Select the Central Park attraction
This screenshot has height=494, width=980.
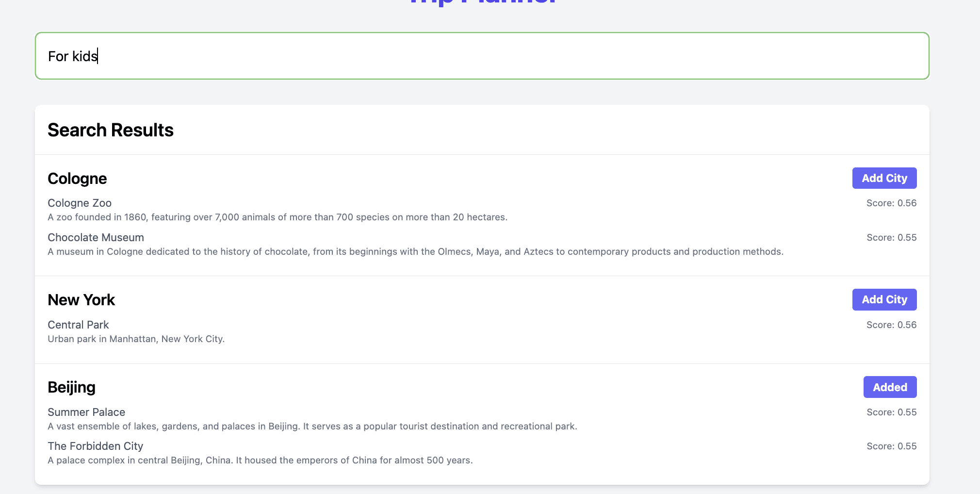coord(78,325)
